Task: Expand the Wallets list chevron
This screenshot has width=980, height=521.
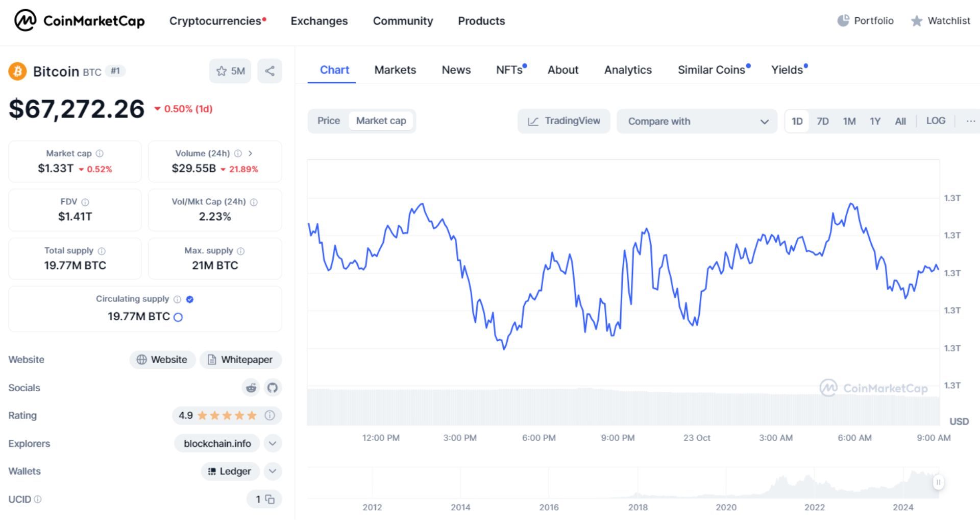Action: [x=272, y=471]
